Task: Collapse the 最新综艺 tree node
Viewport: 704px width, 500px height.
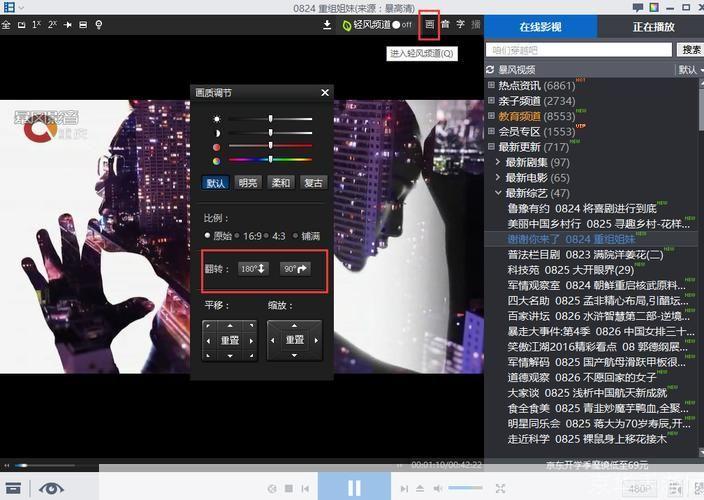Action: (498, 193)
